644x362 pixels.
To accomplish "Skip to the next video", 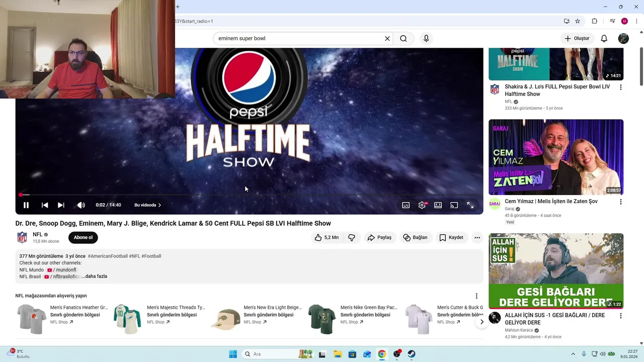I will tap(61, 205).
